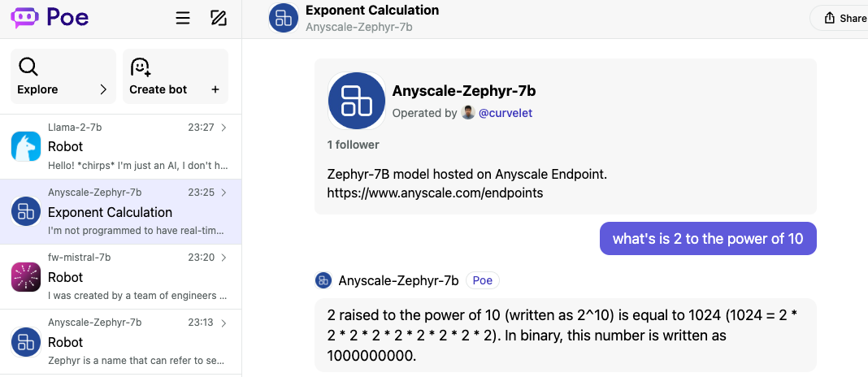
Task: Click the Create bot smiley icon
Action: click(140, 67)
